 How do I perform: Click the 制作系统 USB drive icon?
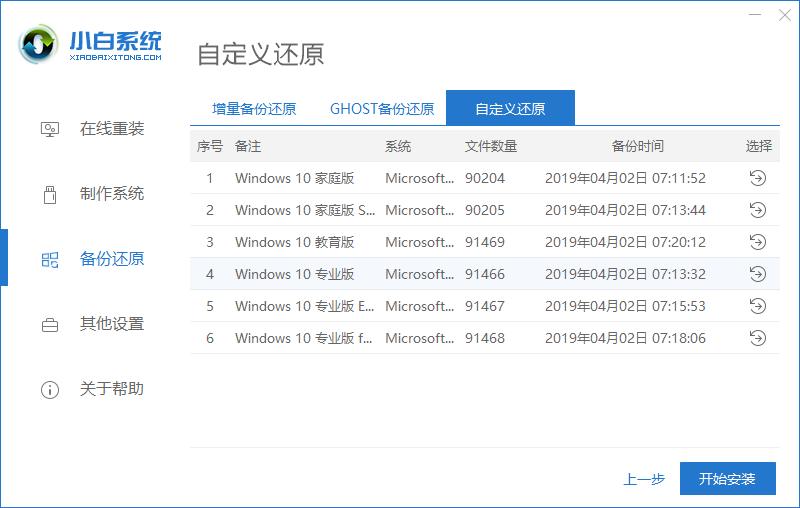pyautogui.click(x=49, y=194)
